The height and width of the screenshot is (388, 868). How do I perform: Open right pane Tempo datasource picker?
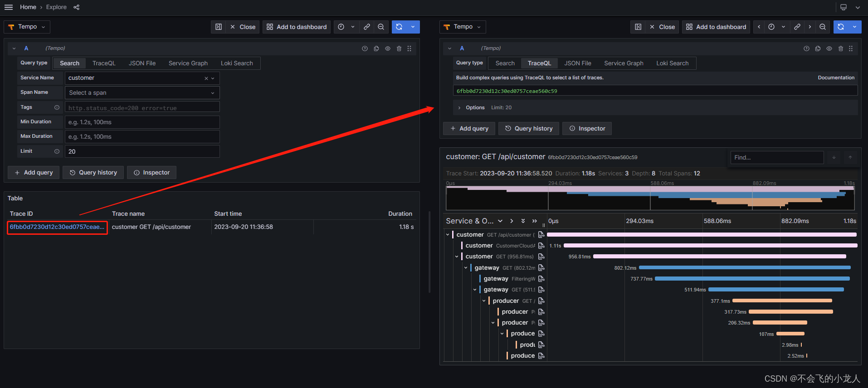463,27
